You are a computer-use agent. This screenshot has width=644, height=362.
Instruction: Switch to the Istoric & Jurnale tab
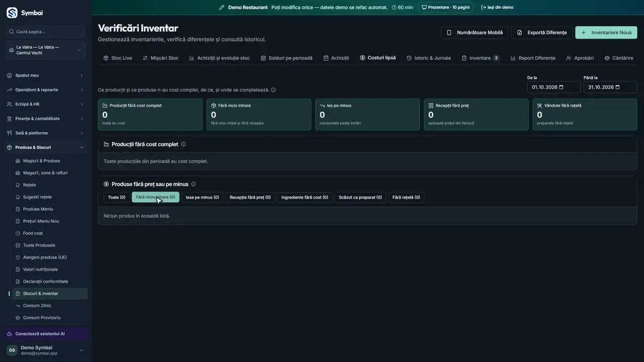coord(429,58)
